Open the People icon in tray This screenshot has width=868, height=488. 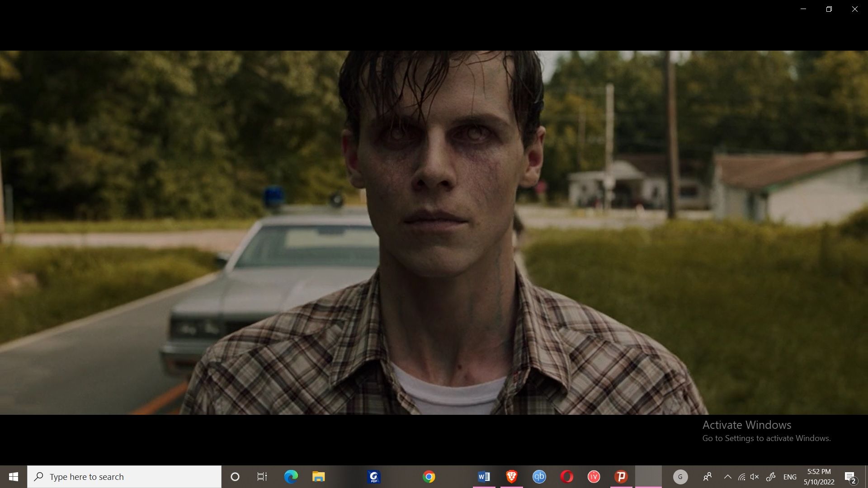point(708,477)
